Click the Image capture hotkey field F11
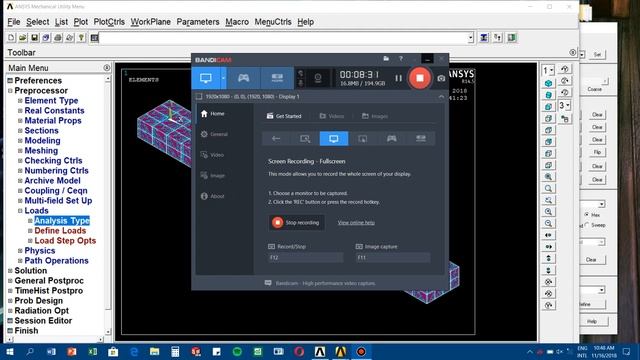This screenshot has height=360, width=640. (x=393, y=258)
